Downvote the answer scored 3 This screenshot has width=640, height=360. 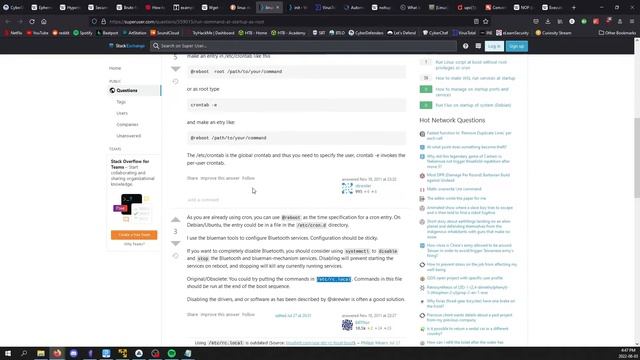(x=176, y=243)
